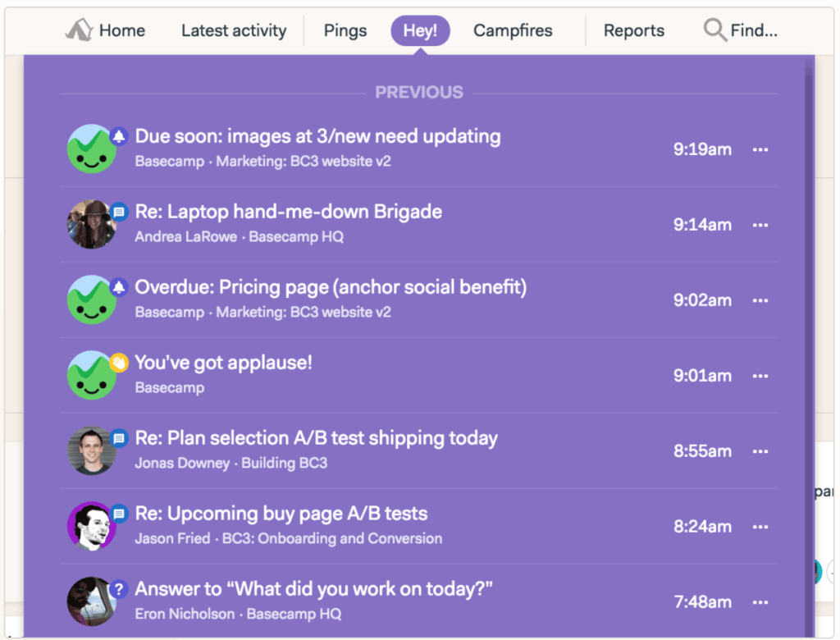The height and width of the screenshot is (640, 840).
Task: Click the 8:24am timestamp
Action: pos(702,527)
